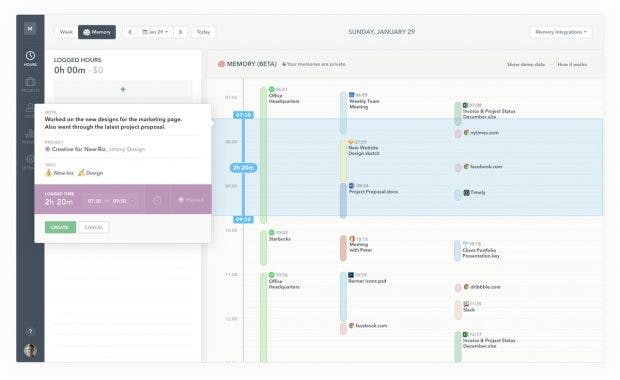Image resolution: width=620 pixels, height=380 pixels.
Task: Go to the next day arrow
Action: (180, 32)
